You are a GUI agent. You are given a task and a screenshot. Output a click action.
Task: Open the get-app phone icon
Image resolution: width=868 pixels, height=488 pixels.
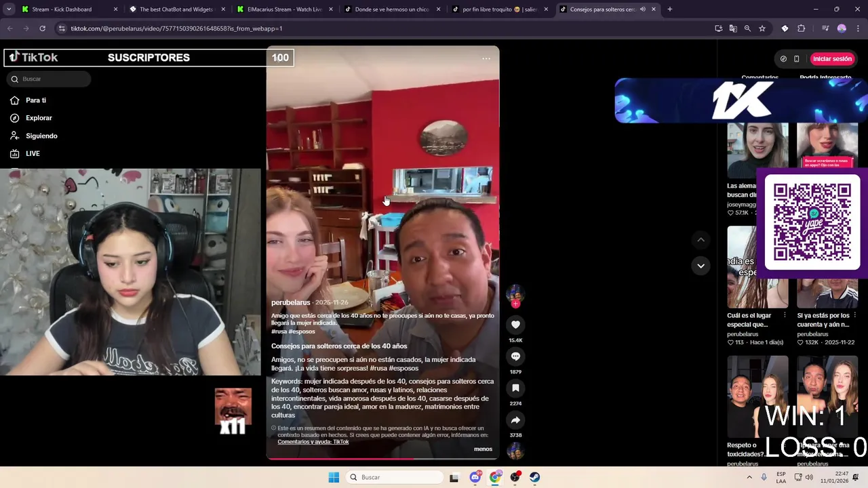797,59
